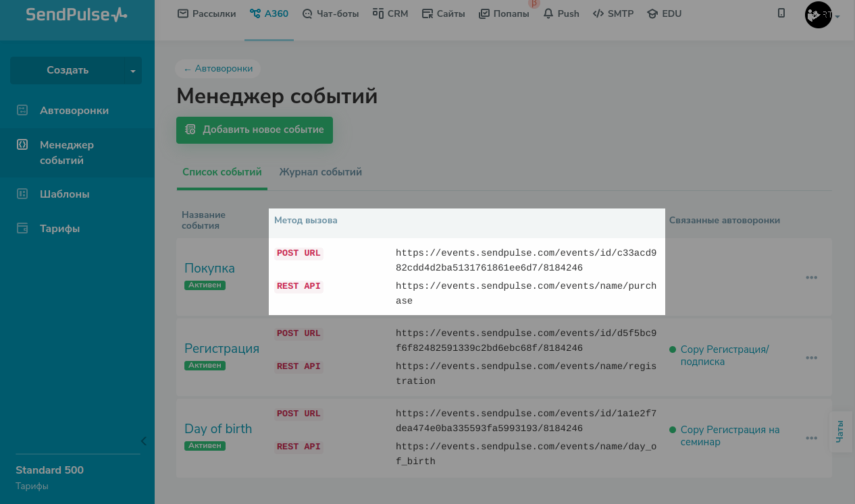The height and width of the screenshot is (504, 855).
Task: Click the Шаблоны sidebar icon
Action: [22, 194]
